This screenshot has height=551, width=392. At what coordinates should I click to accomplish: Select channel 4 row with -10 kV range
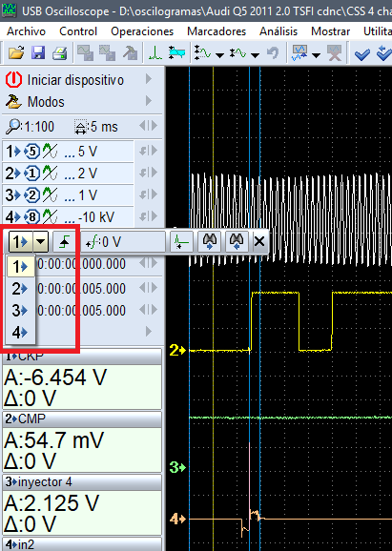(x=69, y=216)
